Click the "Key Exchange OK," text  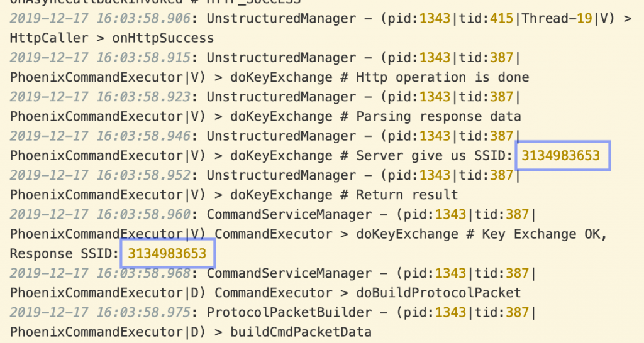(x=544, y=234)
